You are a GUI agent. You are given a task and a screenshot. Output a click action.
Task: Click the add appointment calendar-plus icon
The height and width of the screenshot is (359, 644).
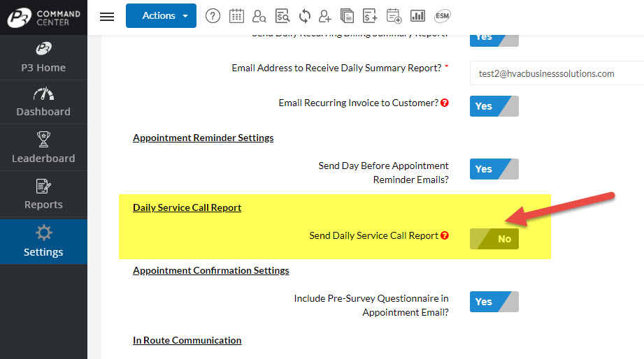(x=394, y=16)
